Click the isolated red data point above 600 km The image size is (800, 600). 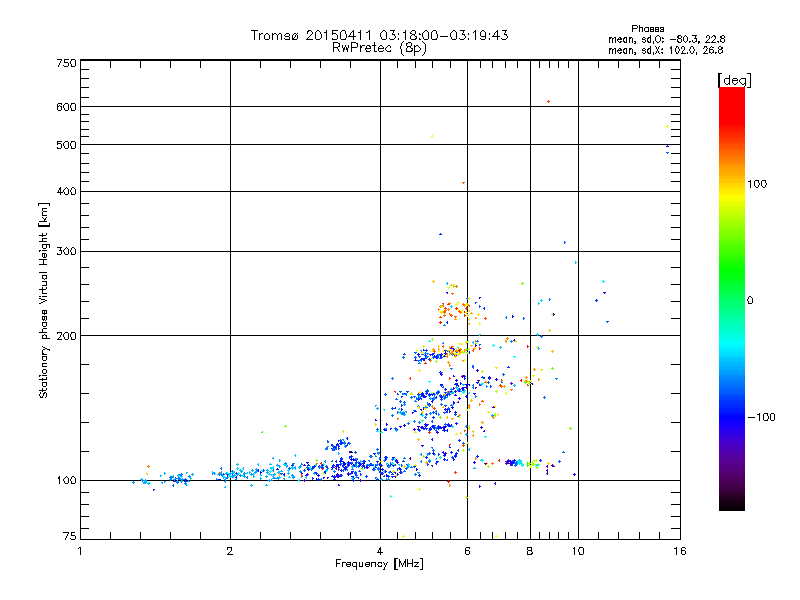pos(548,102)
